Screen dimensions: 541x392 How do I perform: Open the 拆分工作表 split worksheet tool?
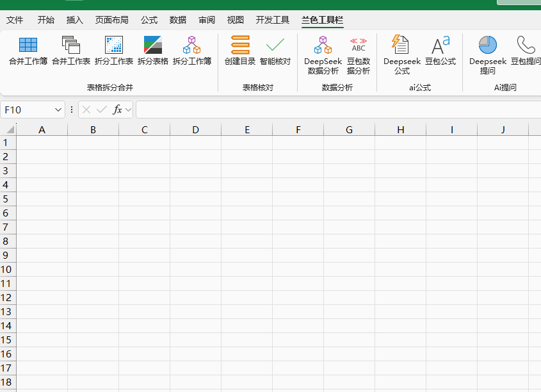tap(114, 51)
